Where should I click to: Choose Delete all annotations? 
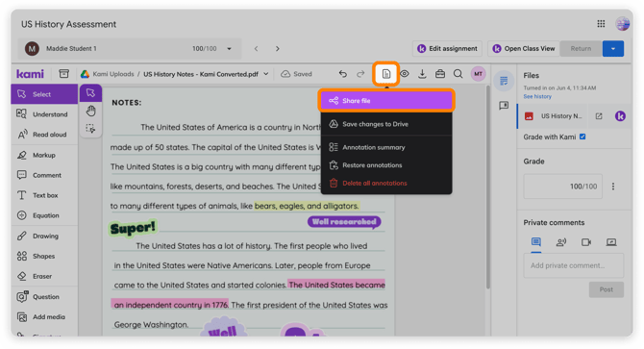pos(386,183)
